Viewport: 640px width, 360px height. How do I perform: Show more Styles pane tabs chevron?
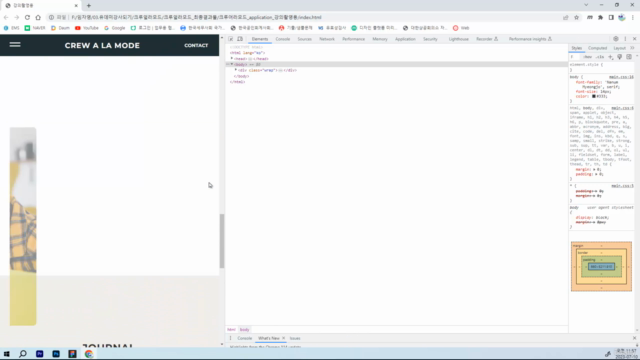632,48
